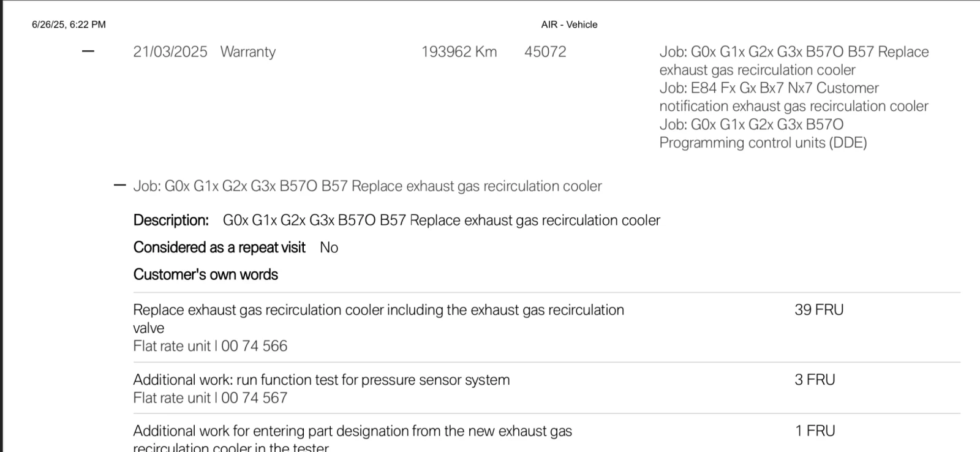Click the Customer's own words heading
The height and width of the screenshot is (452, 980).
coord(205,274)
